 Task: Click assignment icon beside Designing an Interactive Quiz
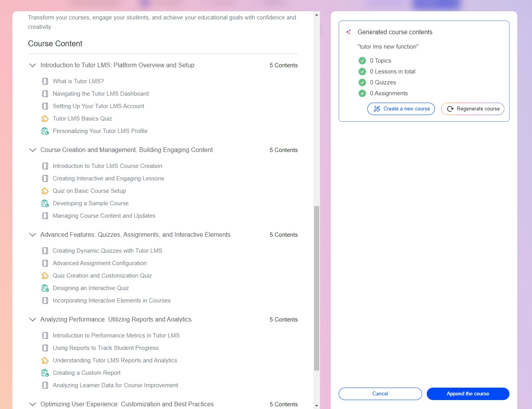coord(45,288)
